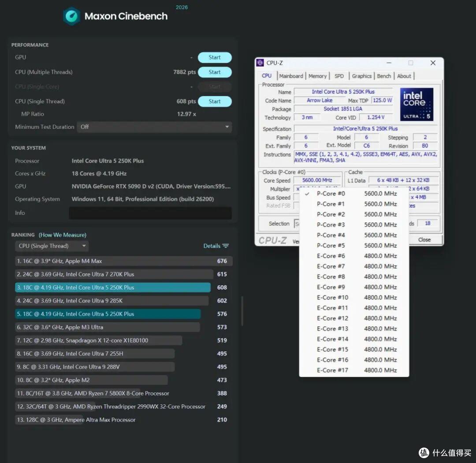This screenshot has width=476, height=463.
Task: Click the Threadripper 2990WX ranking row
Action: (123, 407)
